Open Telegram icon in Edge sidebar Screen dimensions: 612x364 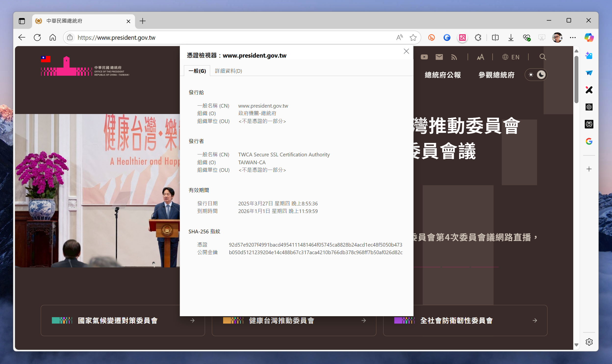pos(589,73)
